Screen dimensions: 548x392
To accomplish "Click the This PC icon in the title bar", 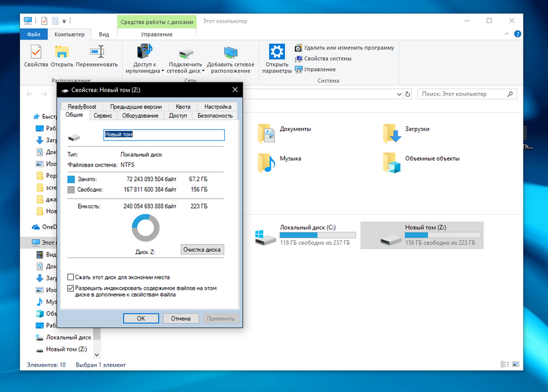I will click(28, 21).
